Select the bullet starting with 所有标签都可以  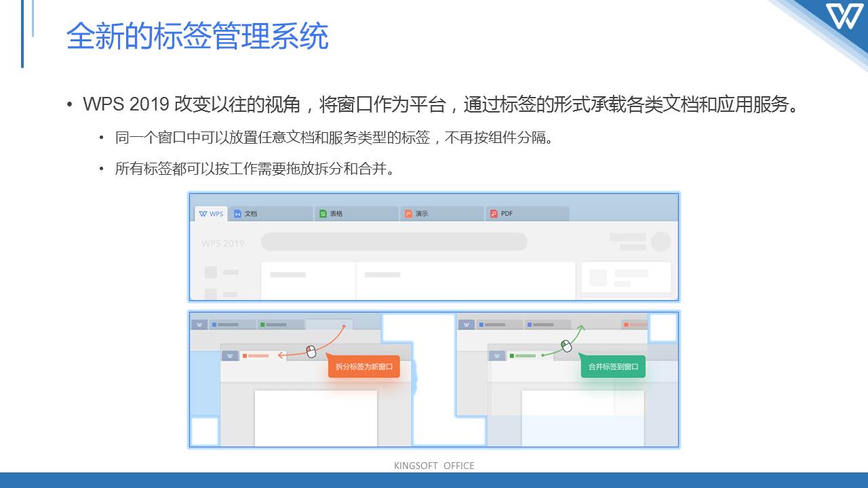255,168
